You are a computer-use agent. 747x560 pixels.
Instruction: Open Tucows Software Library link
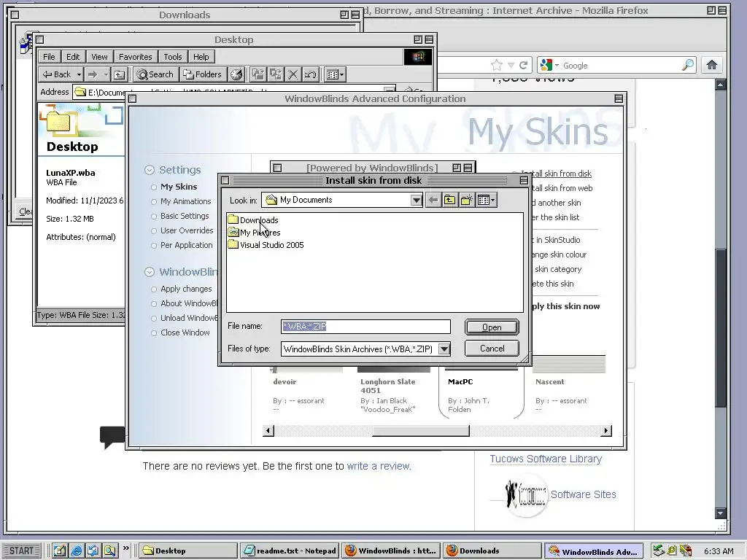click(546, 459)
